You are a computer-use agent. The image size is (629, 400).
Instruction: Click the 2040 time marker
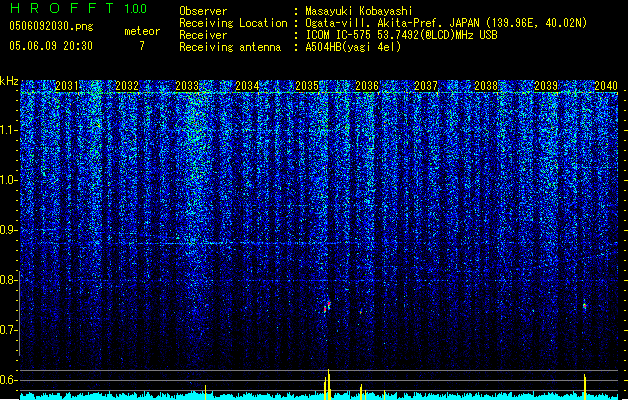(x=606, y=85)
